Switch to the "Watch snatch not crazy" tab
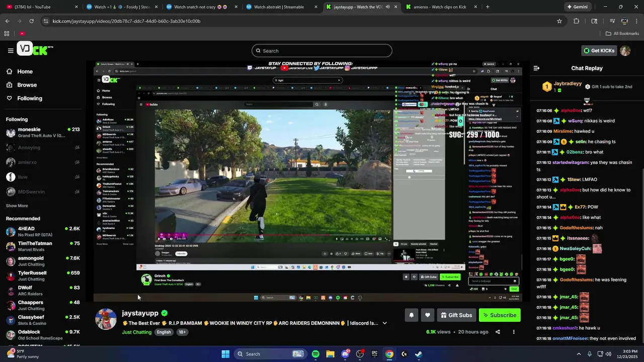This screenshot has height=362, width=644. (201, 7)
